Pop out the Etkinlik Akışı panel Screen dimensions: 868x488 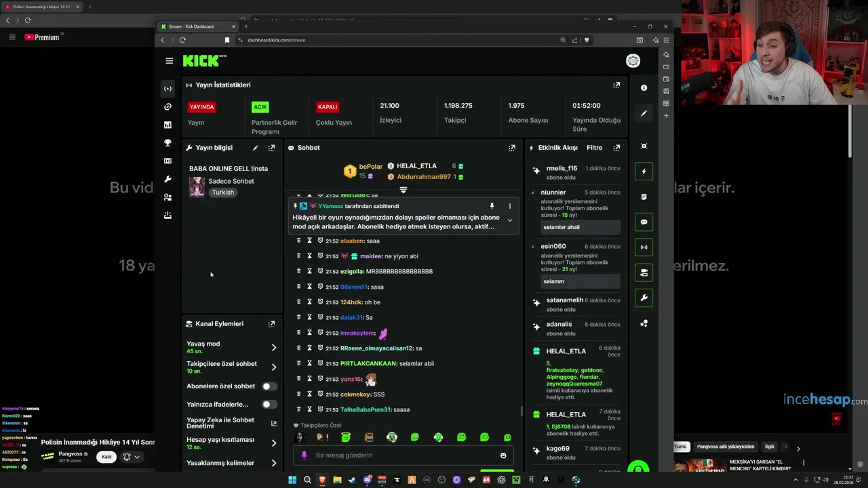coord(616,148)
